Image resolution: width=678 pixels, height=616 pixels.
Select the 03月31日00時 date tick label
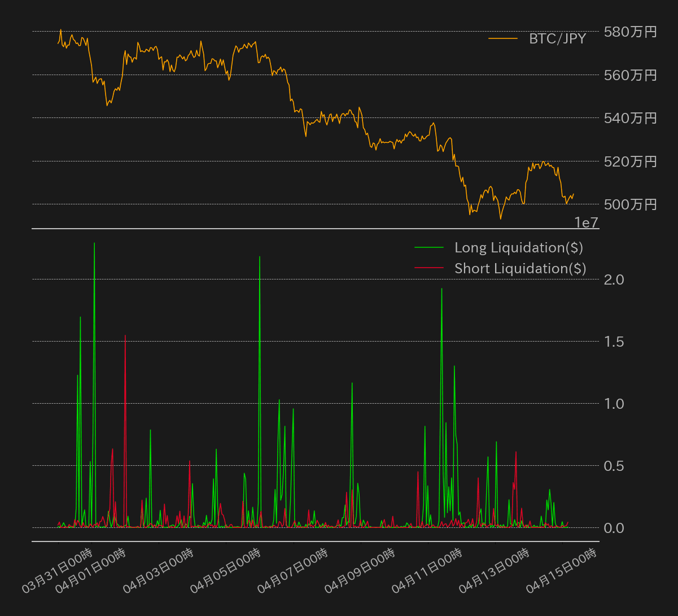pyautogui.click(x=58, y=570)
